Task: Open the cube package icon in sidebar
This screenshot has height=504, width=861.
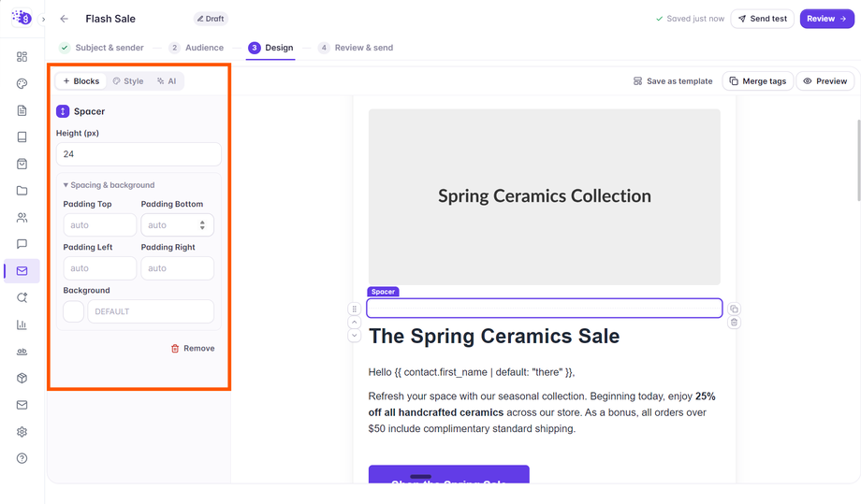Action: 22,378
